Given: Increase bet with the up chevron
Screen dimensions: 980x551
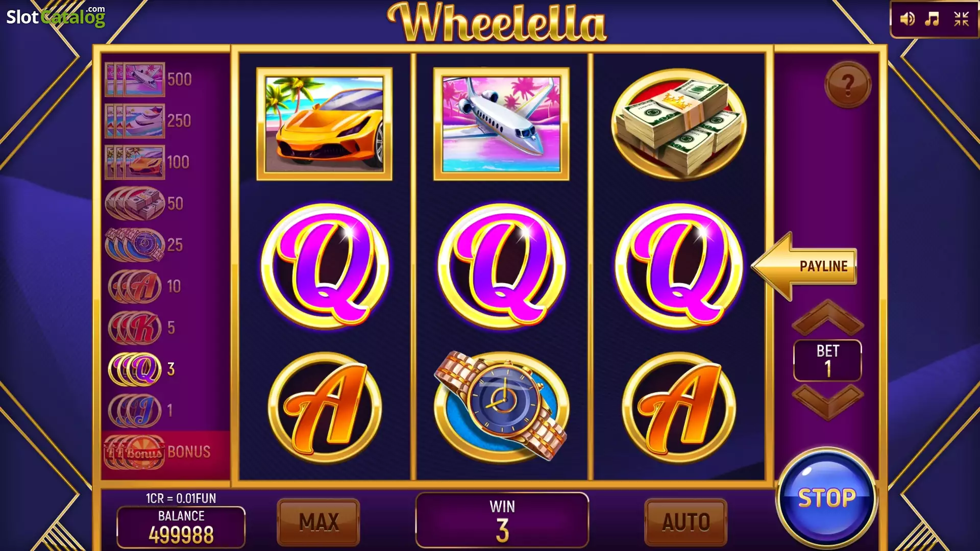Looking at the screenshot, I should 827,317.
